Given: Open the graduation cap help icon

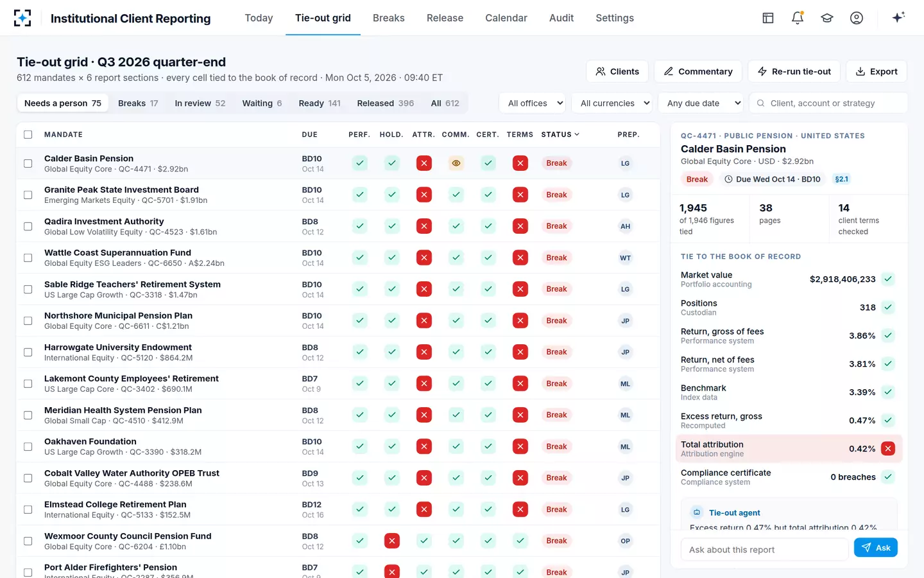Looking at the screenshot, I should (x=827, y=18).
